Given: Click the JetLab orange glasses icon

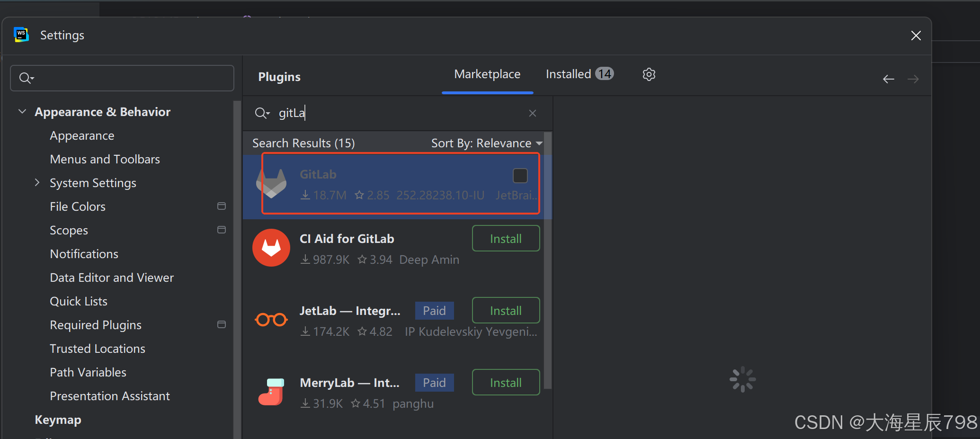Looking at the screenshot, I should (271, 320).
